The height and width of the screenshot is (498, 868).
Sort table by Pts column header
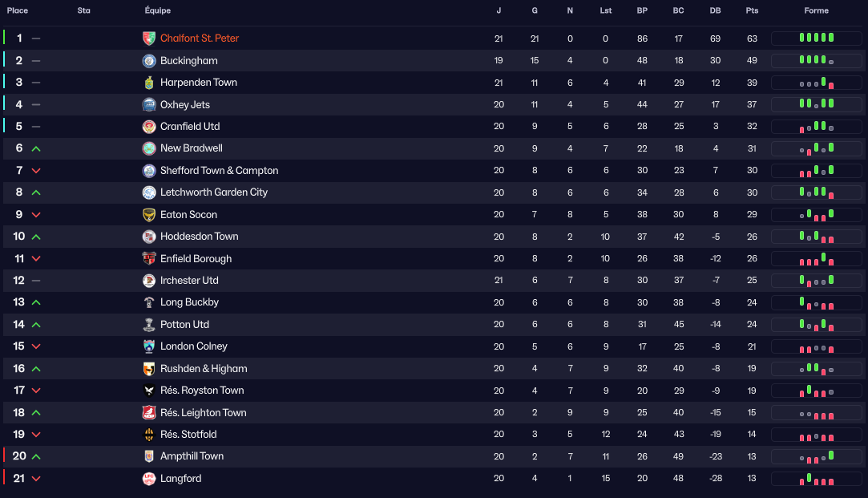pos(752,10)
